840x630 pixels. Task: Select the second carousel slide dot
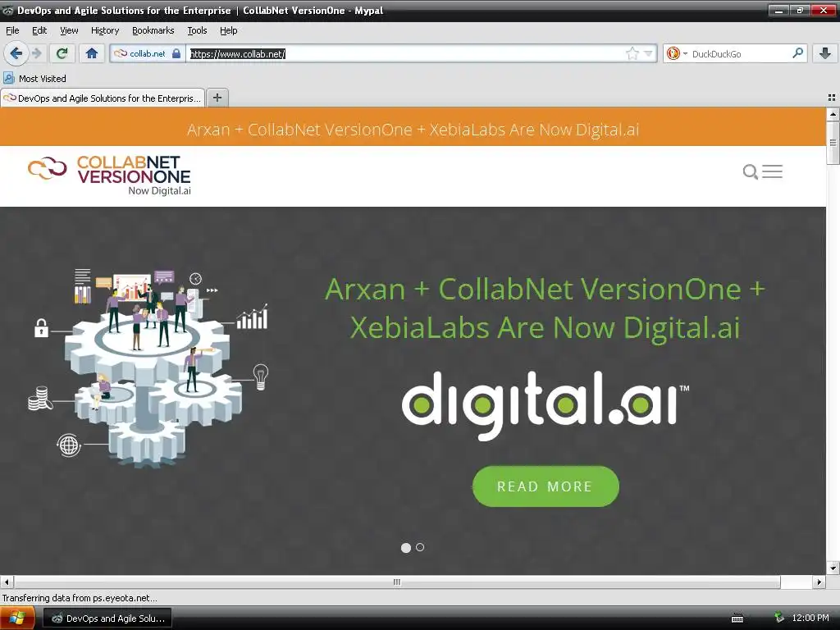coord(420,547)
